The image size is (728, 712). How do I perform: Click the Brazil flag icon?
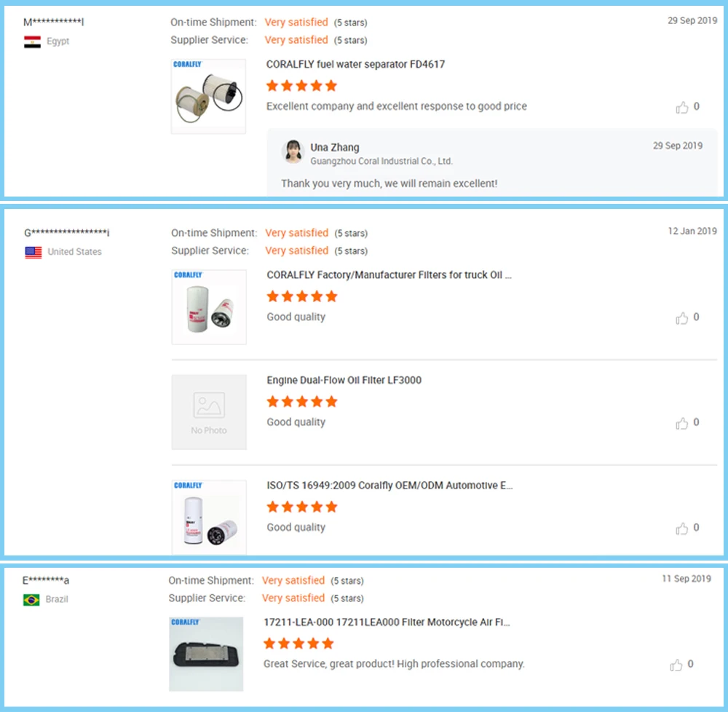tap(31, 601)
